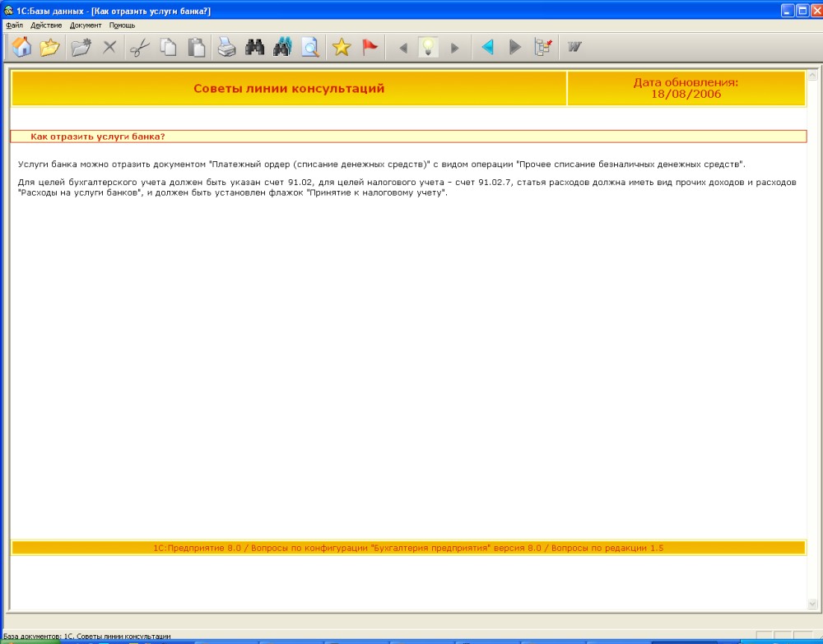Image resolution: width=823 pixels, height=644 pixels.
Task: Click the scrollbar down arrow
Action: (814, 604)
